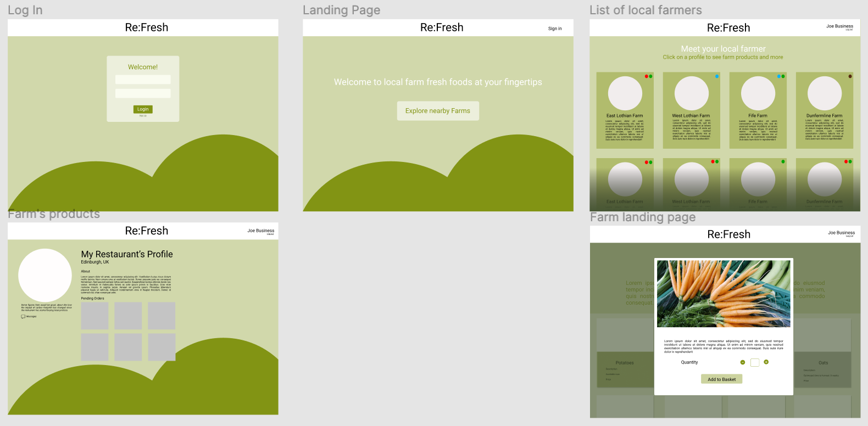868x426 pixels.
Task: Click Sign in on the Landing Page header
Action: [x=555, y=29]
